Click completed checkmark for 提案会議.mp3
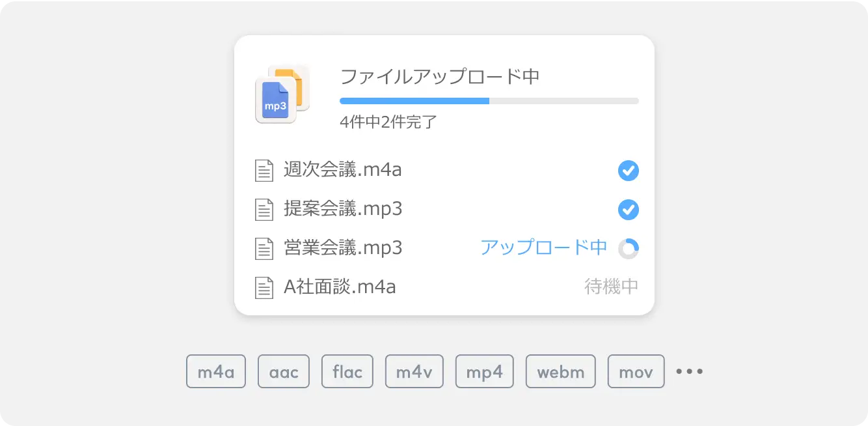Screen dimensions: 868x426 (629, 210)
